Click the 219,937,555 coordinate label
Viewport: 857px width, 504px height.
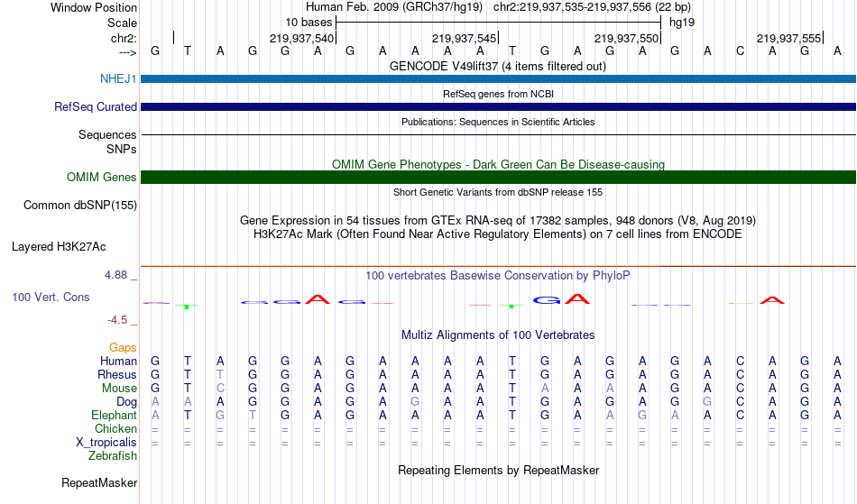pos(788,38)
